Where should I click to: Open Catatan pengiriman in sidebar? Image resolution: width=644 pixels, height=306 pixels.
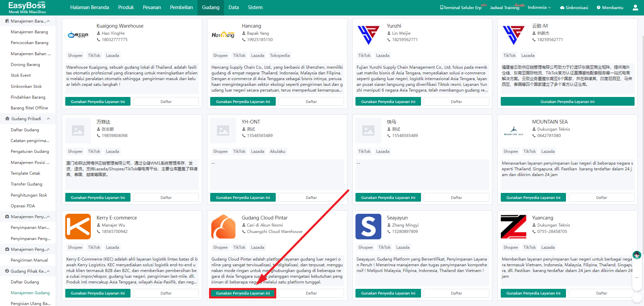(30, 141)
